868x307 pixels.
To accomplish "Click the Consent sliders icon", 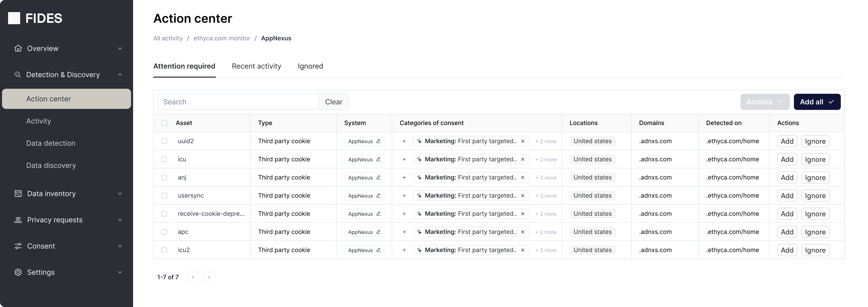I will point(18,246).
